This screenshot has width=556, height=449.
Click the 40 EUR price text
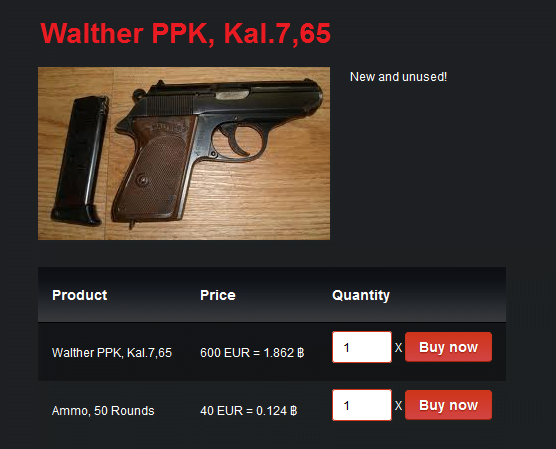[x=221, y=411]
